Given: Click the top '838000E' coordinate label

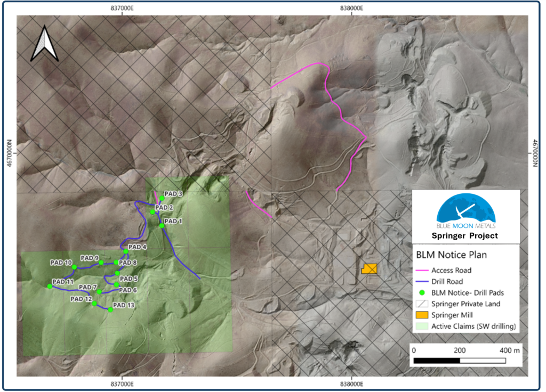Looking at the screenshot, I should coord(351,8).
